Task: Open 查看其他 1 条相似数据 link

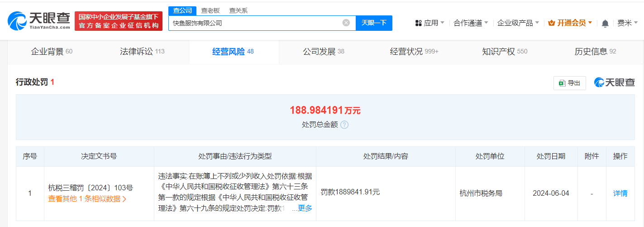Action: pos(87,198)
